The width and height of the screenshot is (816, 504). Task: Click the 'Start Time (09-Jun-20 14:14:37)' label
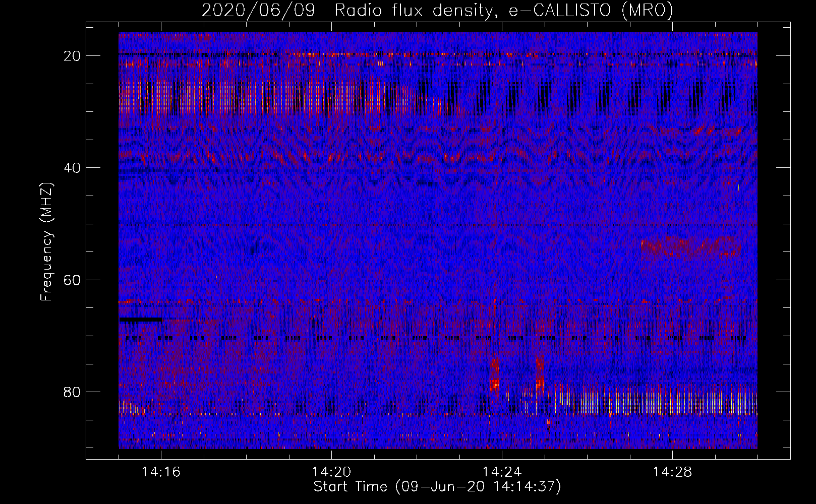pyautogui.click(x=437, y=487)
